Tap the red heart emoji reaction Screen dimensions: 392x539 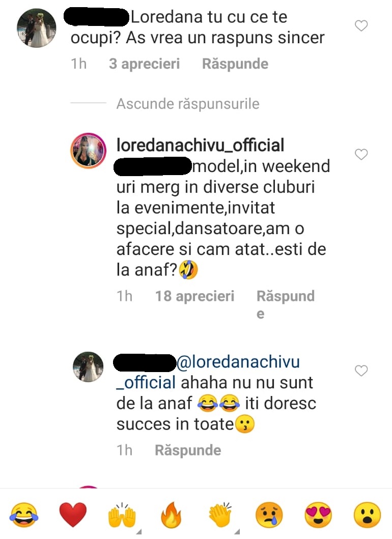(73, 516)
